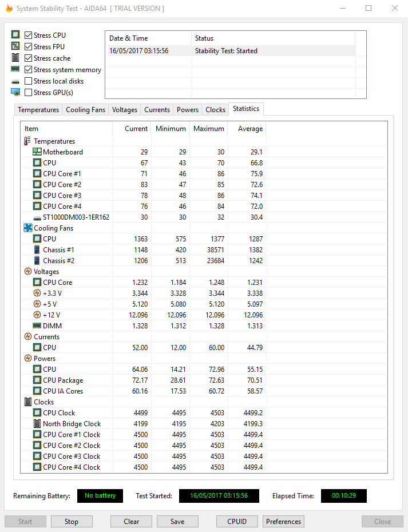Click the CPU IA Cores row label
This screenshot has height=532, width=408.
[x=63, y=391]
